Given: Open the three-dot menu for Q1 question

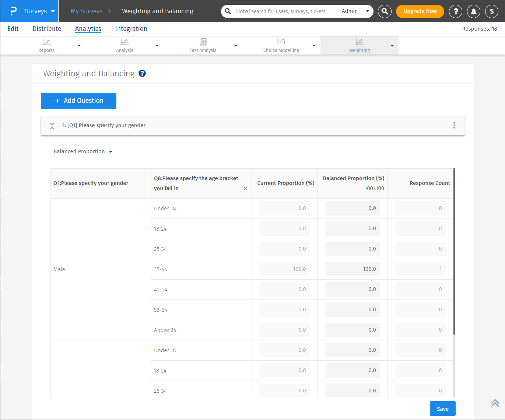Looking at the screenshot, I should [454, 125].
